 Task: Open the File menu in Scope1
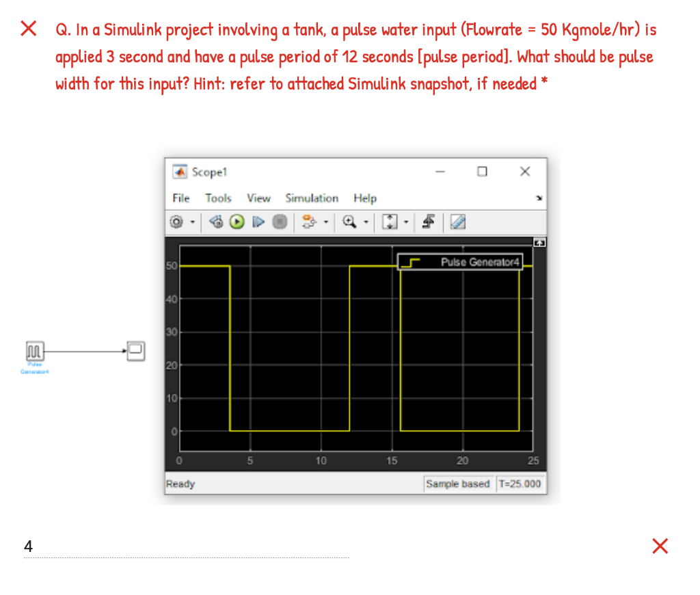coord(181,198)
